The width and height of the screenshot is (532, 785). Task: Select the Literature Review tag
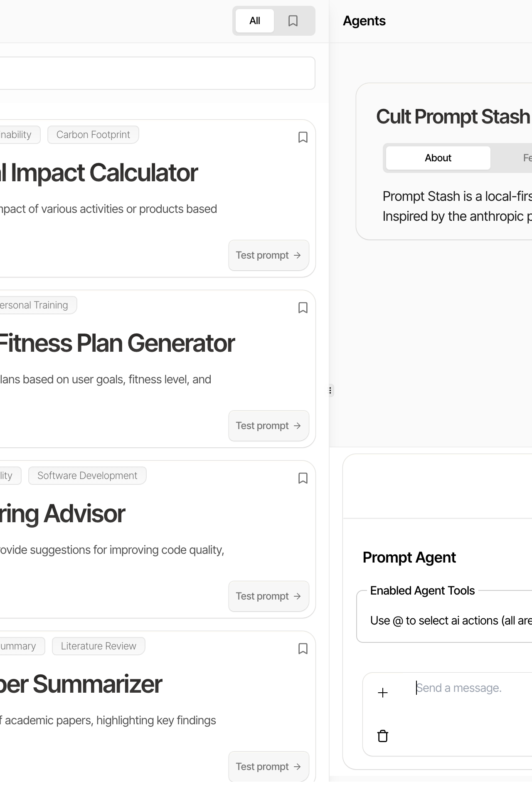99,646
